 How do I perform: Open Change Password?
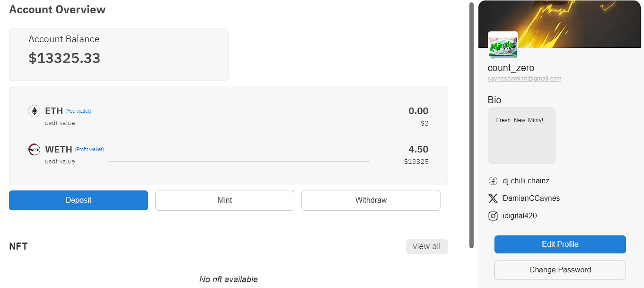tap(560, 270)
